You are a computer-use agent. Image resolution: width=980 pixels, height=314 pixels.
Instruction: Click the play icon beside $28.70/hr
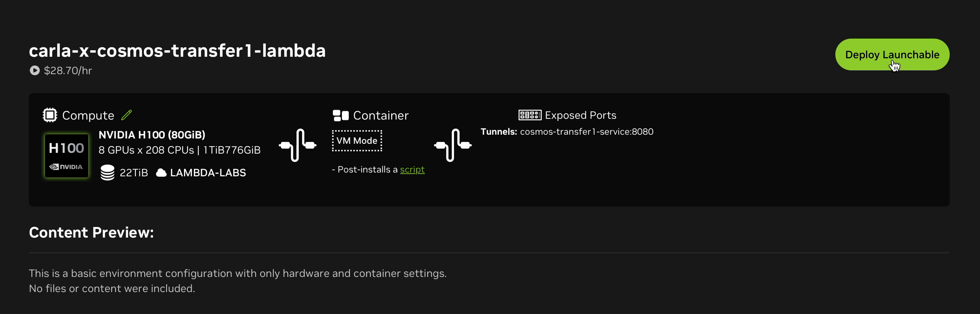34,71
